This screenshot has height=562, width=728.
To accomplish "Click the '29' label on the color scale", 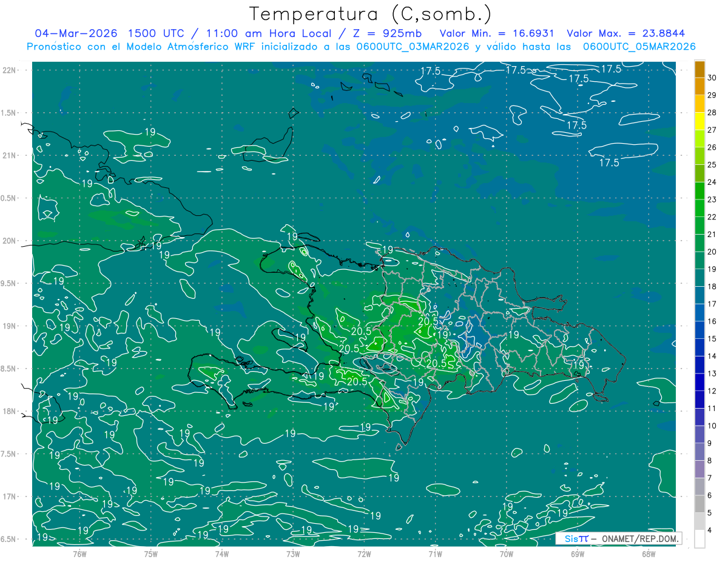I will (712, 95).
